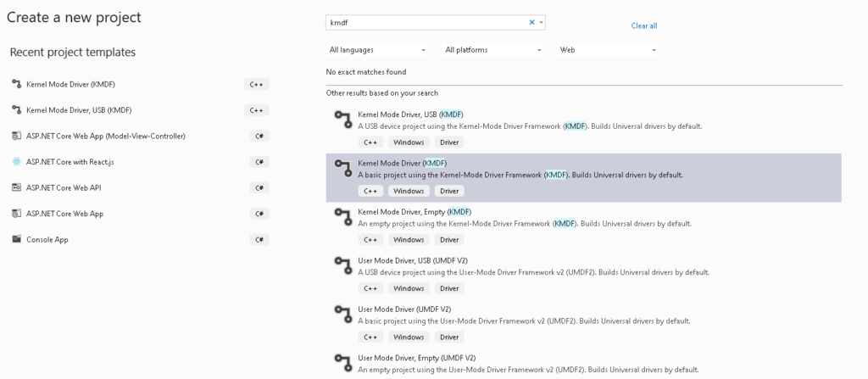Image resolution: width=868 pixels, height=379 pixels.
Task: Click the ASP.NET Core with React.js icon
Action: tap(16, 162)
